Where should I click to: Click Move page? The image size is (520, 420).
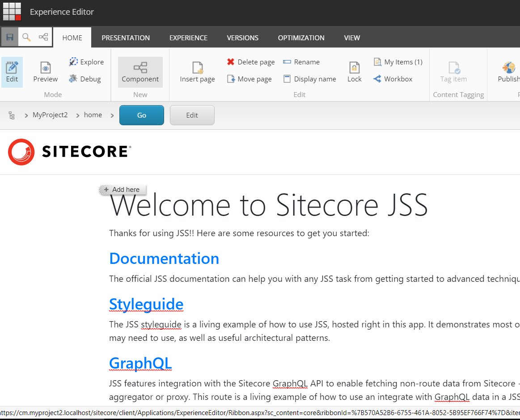(249, 79)
